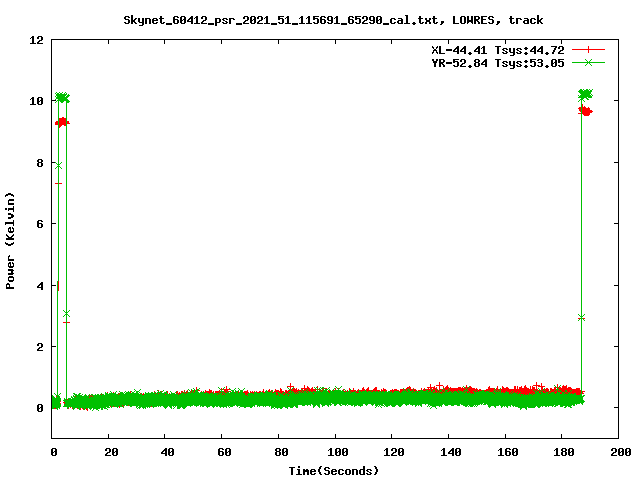Click the green X marker near power 3 at 187 seconds
Screen dimensions: 640x480
[x=582, y=318]
